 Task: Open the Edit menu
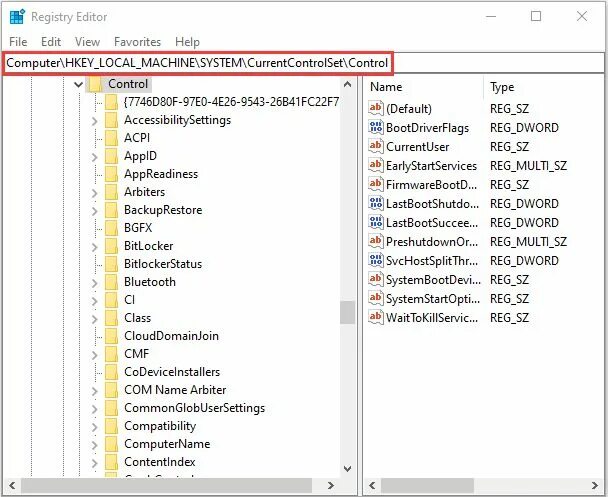(x=51, y=42)
